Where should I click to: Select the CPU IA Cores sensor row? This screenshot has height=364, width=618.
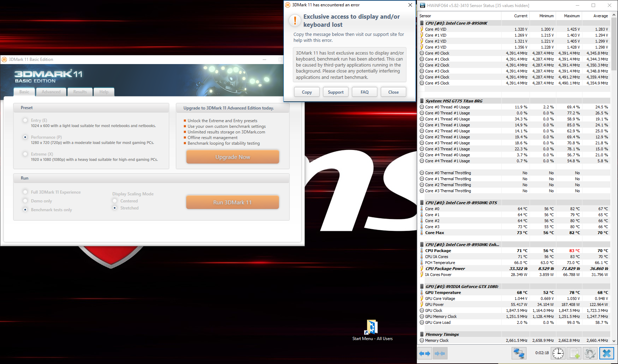[514, 257]
